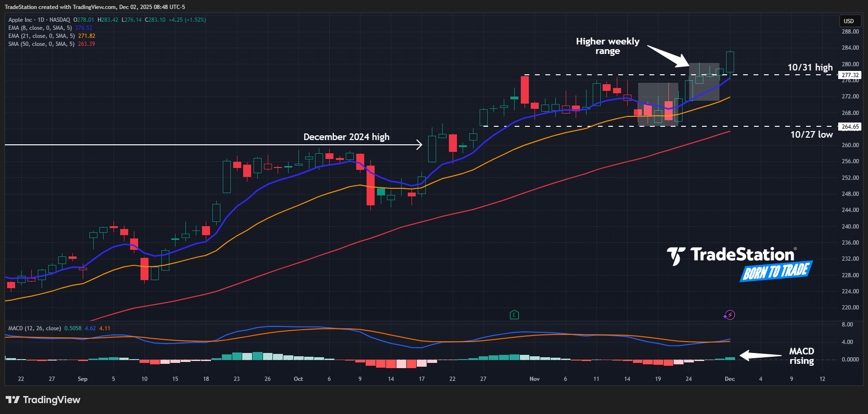Click the earnings "E" marker icon

pyautogui.click(x=514, y=315)
